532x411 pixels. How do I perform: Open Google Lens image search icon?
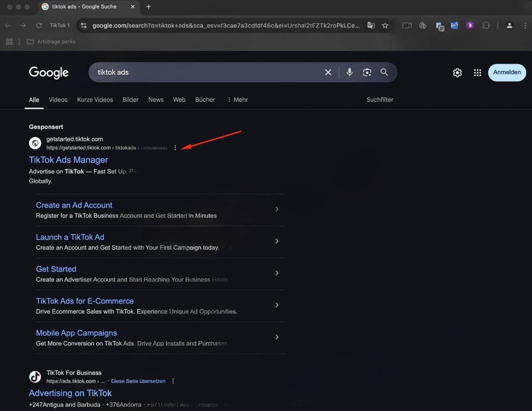pyautogui.click(x=367, y=72)
